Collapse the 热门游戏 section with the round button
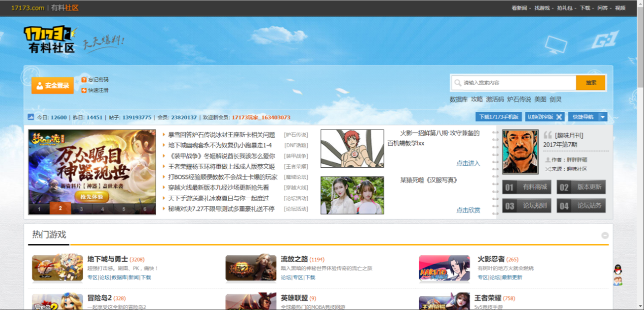The width and height of the screenshot is (644, 310). pyautogui.click(x=605, y=235)
